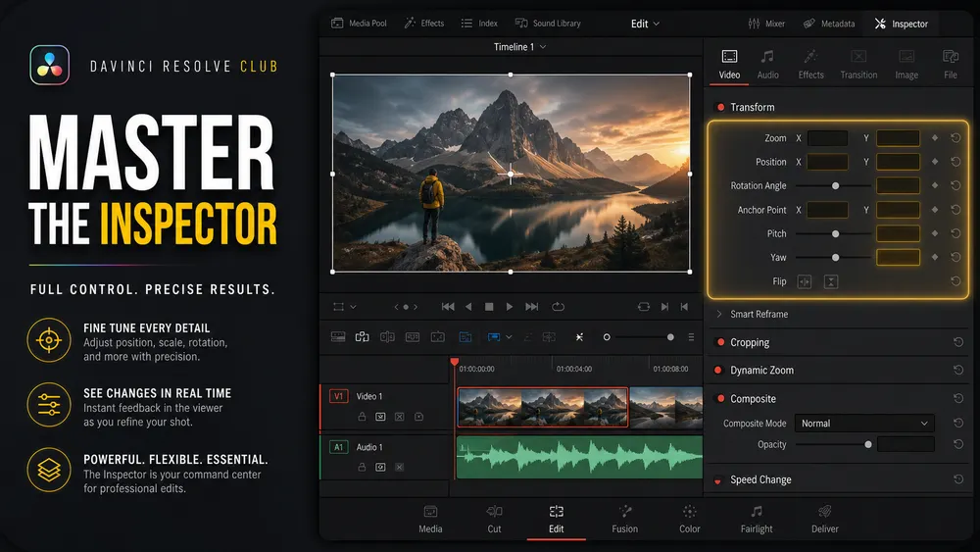The width and height of the screenshot is (980, 552).
Task: Open the Timeline 1 dropdown
Action: coord(520,47)
